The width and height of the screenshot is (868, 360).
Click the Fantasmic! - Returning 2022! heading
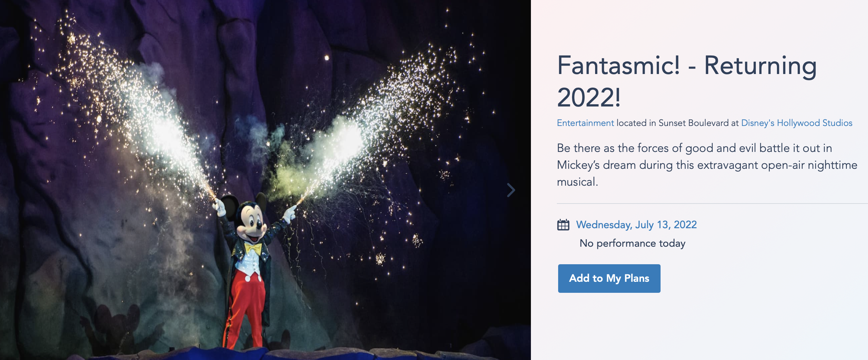coord(687,81)
